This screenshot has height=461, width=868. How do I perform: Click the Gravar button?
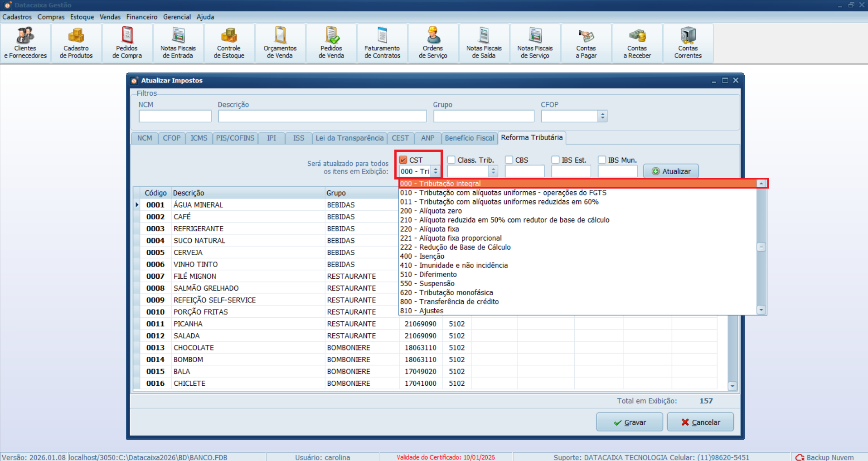pos(629,422)
